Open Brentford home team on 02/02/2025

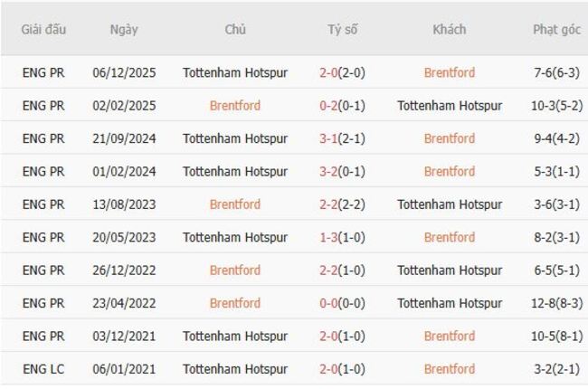click(235, 106)
